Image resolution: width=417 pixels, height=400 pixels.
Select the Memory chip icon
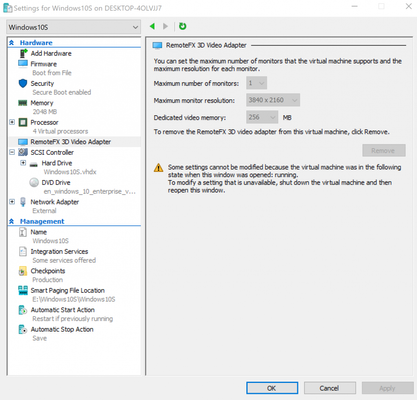[23, 103]
